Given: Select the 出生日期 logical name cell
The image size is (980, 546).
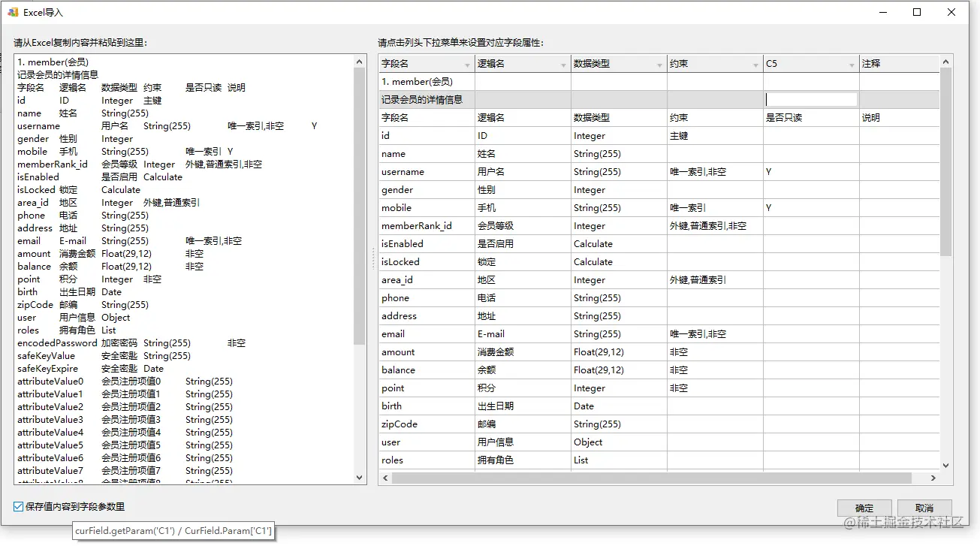Looking at the screenshot, I should point(523,406).
